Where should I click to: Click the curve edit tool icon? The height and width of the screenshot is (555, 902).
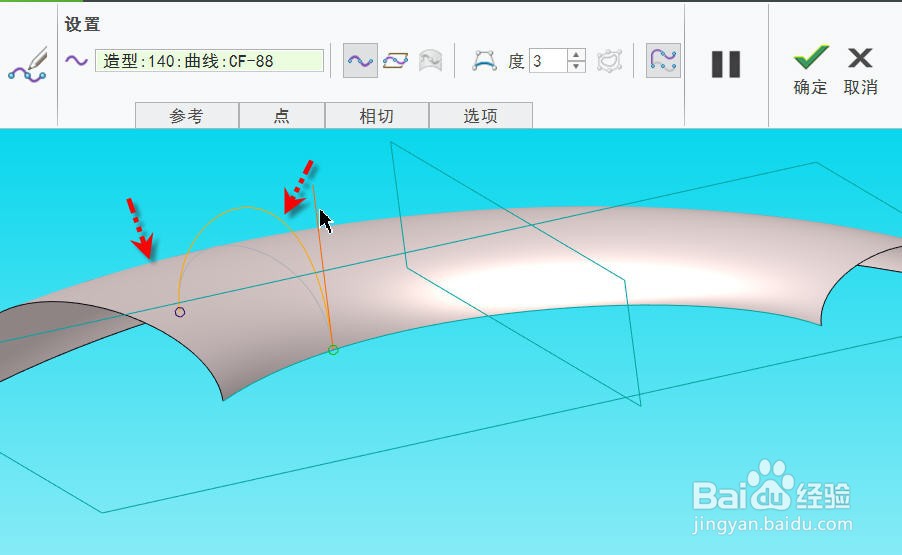point(28,63)
